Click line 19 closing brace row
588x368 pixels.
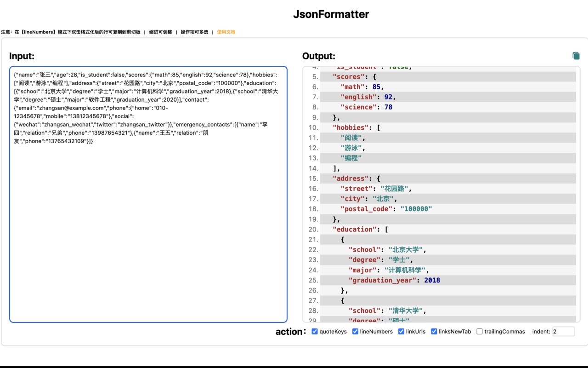point(448,219)
